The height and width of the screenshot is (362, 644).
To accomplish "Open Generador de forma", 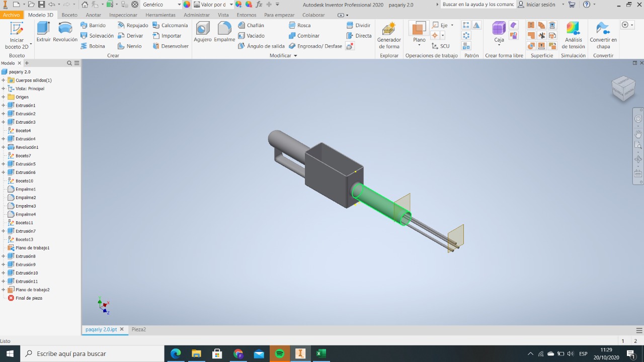I will 389,36.
